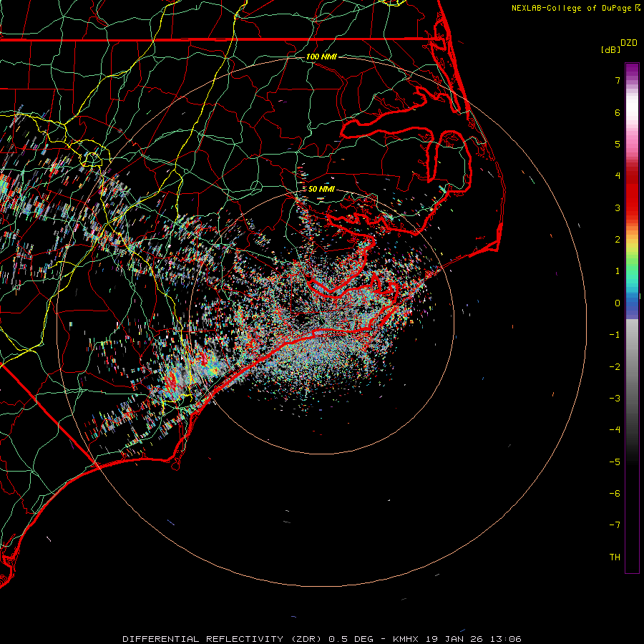The height and width of the screenshot is (644, 644).
Task: Click the -7 value on the color scale
Action: click(614, 525)
